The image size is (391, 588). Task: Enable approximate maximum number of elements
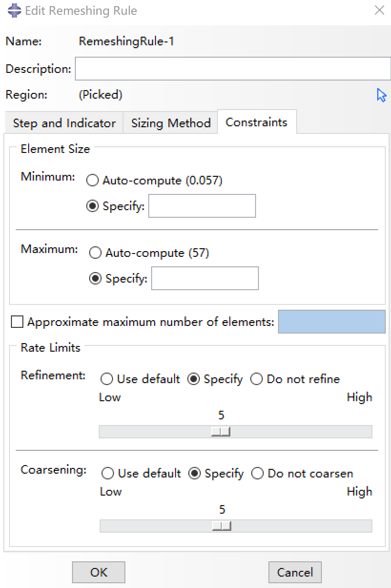click(17, 323)
